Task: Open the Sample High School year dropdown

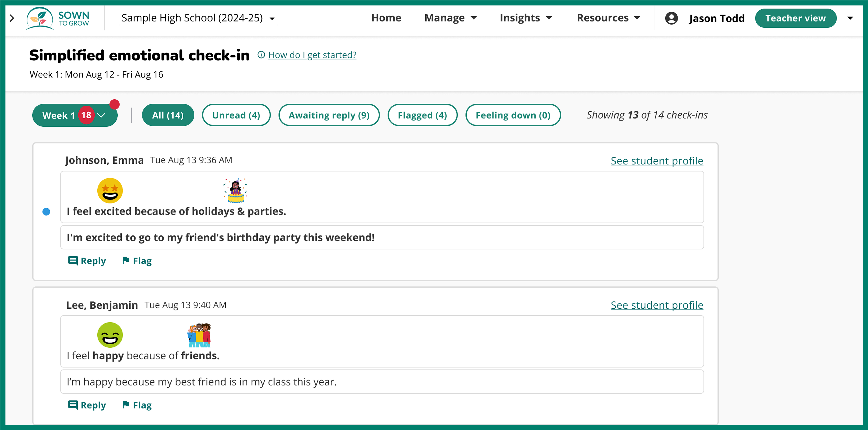Action: click(198, 18)
